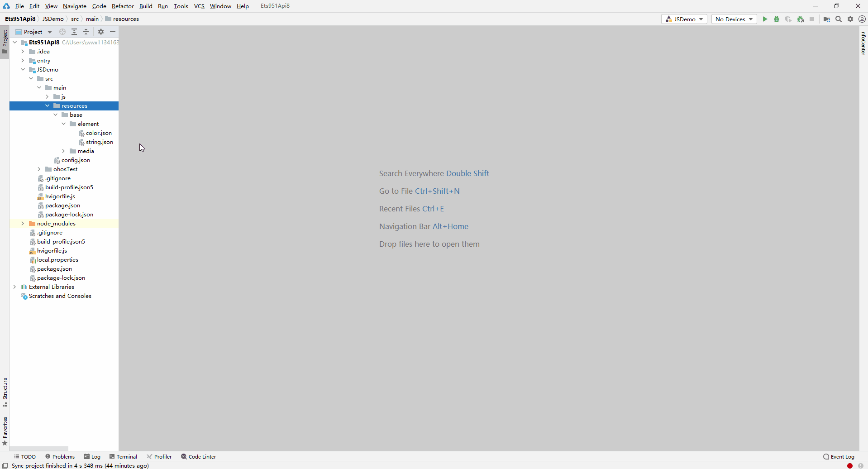Open the Terminal tool tab
The image size is (868, 469).
[123, 456]
